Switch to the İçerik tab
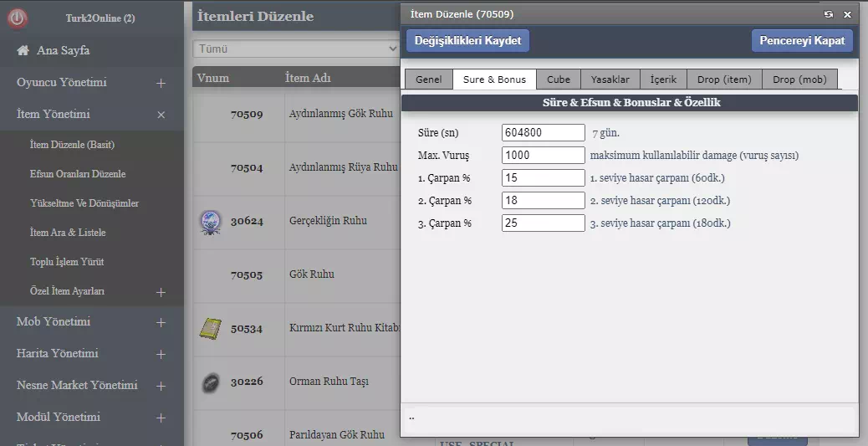The width and height of the screenshot is (868, 446). pos(663,79)
